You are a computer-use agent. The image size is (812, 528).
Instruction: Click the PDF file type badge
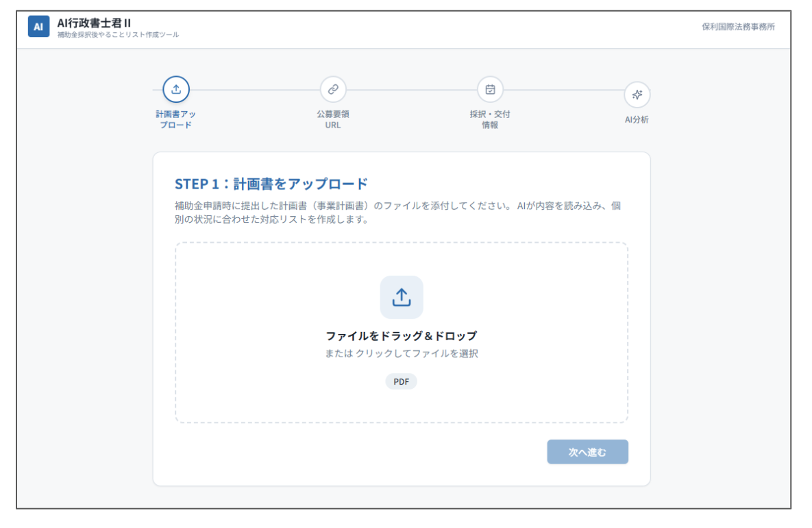tap(401, 381)
